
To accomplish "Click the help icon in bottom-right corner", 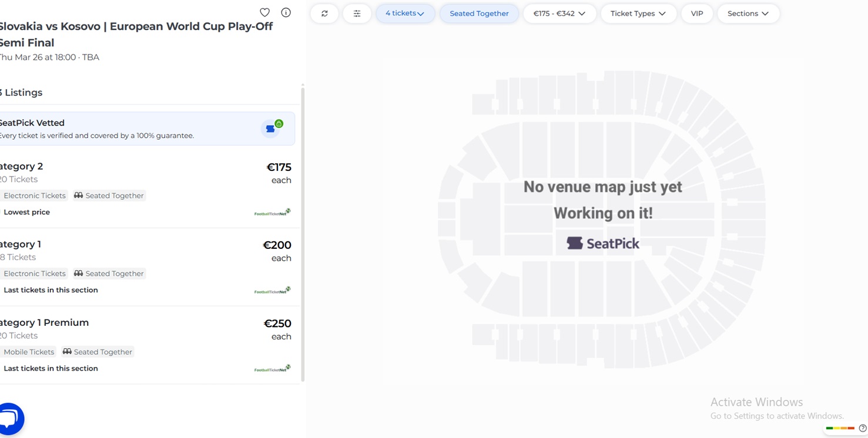I will point(862,428).
